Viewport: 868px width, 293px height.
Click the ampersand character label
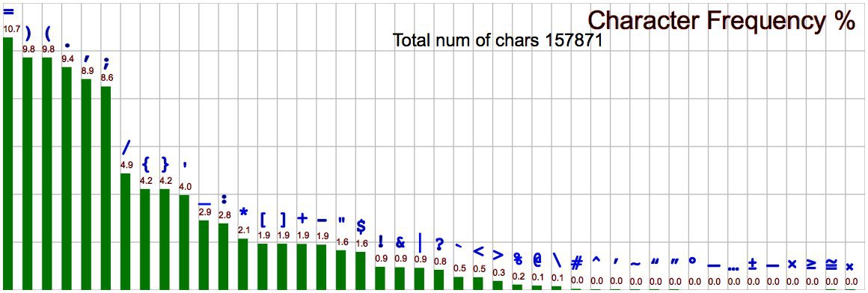point(400,242)
